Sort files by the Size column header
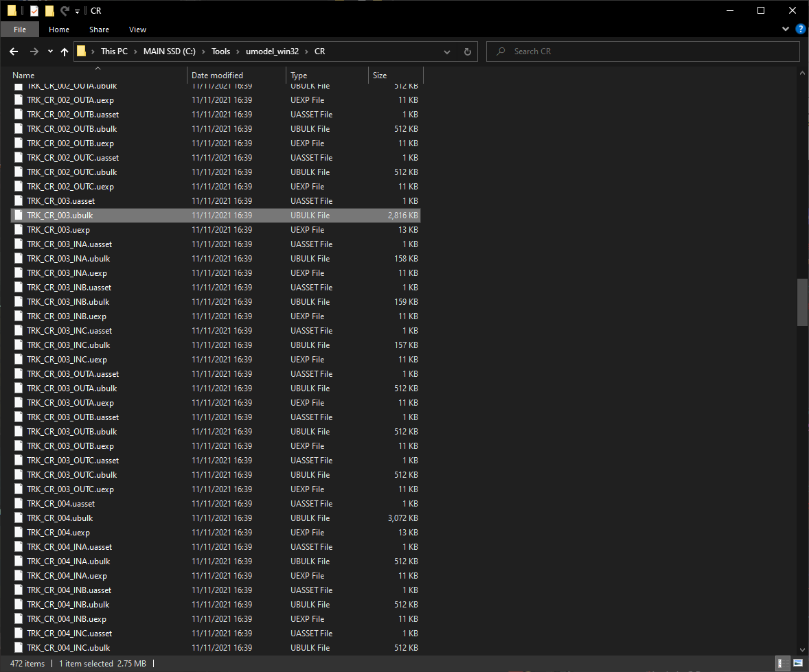The image size is (809, 672). click(x=380, y=76)
